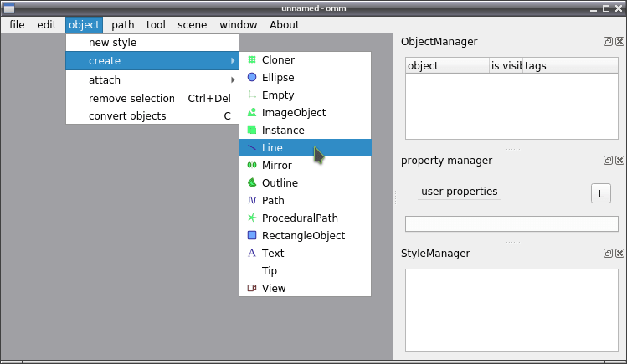Click the object column header
The height and width of the screenshot is (364, 627).
point(448,65)
